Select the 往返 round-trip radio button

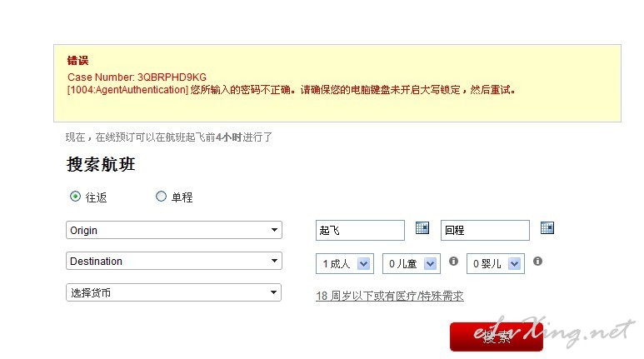[75, 197]
